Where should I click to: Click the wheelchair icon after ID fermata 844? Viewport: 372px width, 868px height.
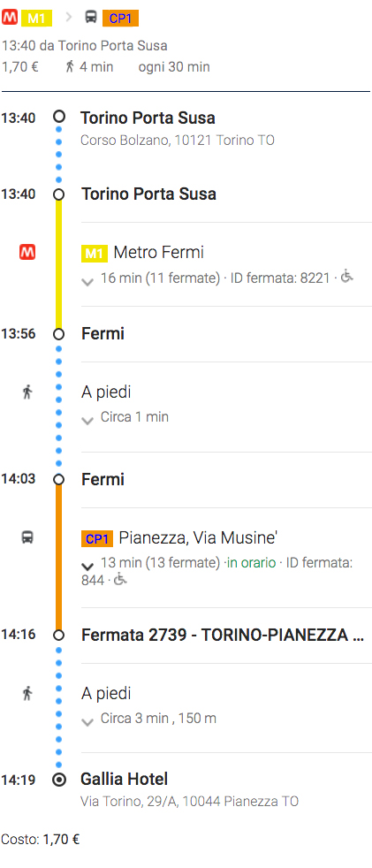(120, 579)
